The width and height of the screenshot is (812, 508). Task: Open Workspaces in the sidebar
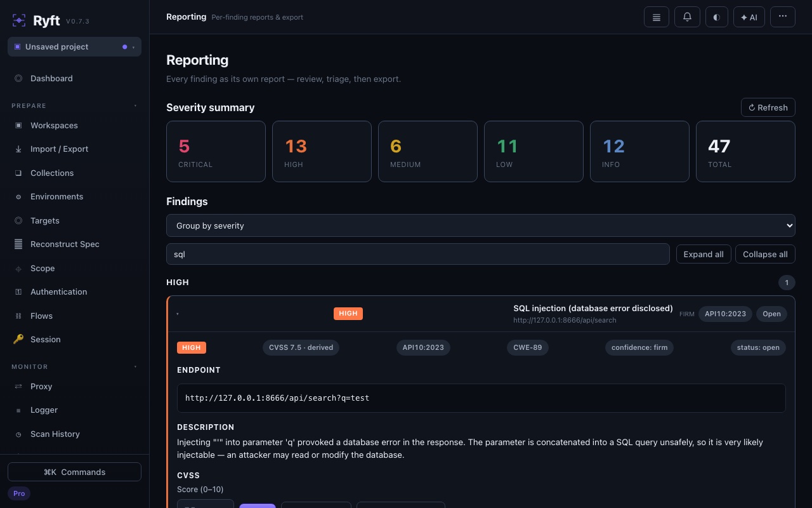[74, 125]
